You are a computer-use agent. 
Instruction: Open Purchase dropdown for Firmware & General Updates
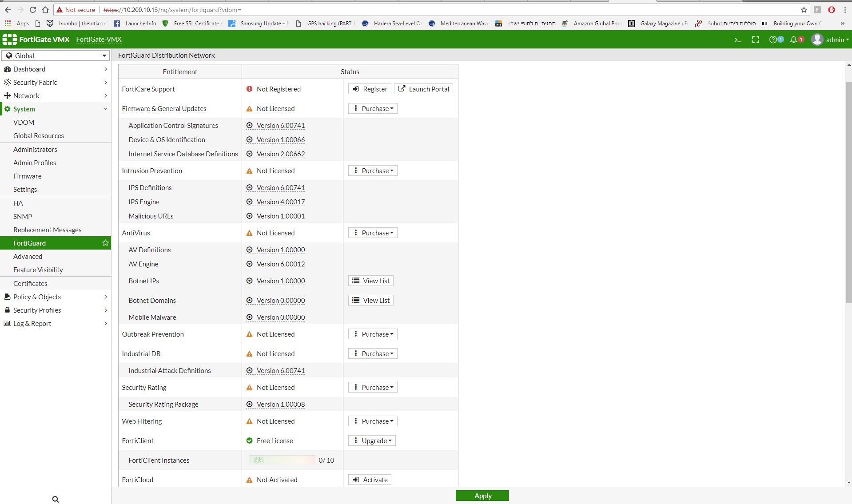[373, 108]
